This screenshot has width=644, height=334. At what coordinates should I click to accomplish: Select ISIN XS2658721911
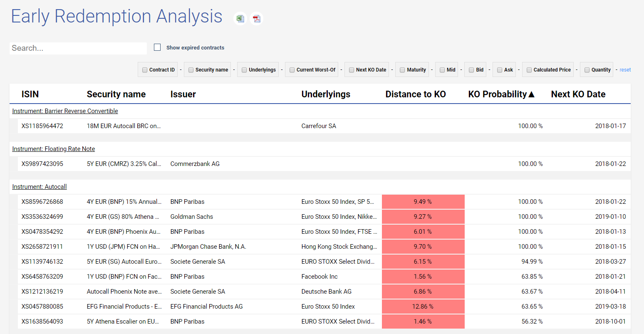42,247
